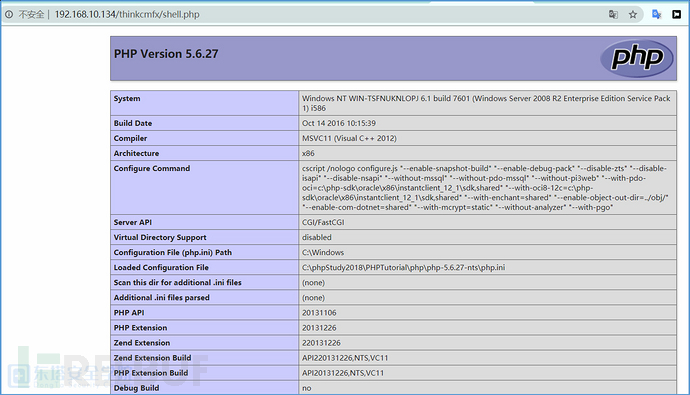Screen dimensions: 690x395
Task: Select the C:\Windows path value
Action: (x=323, y=252)
